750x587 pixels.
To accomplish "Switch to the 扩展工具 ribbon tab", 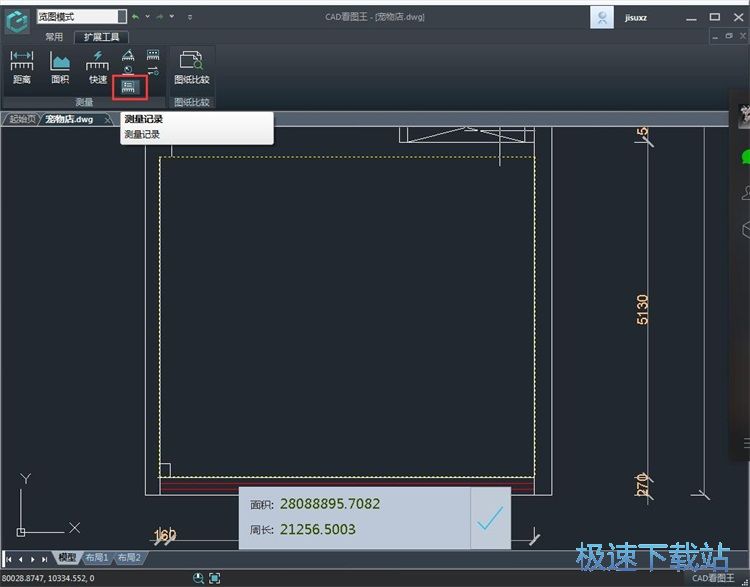I will click(x=101, y=37).
